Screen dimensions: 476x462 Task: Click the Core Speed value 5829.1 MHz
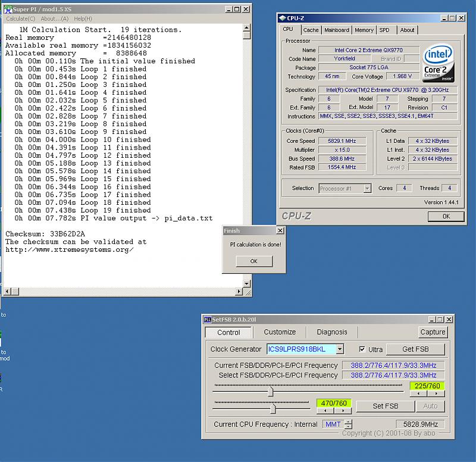[x=342, y=141]
